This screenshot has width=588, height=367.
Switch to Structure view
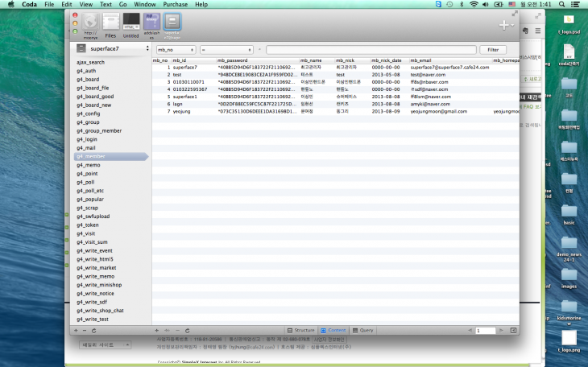[300, 331]
